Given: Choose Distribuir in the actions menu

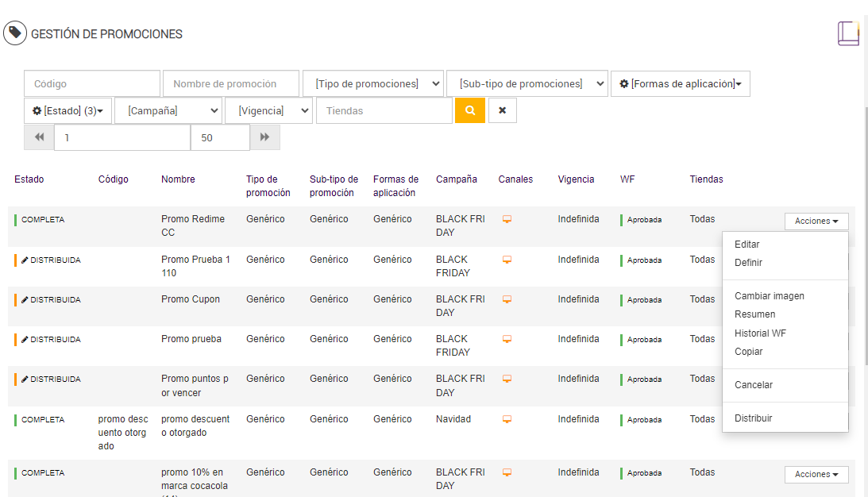Looking at the screenshot, I should [753, 418].
